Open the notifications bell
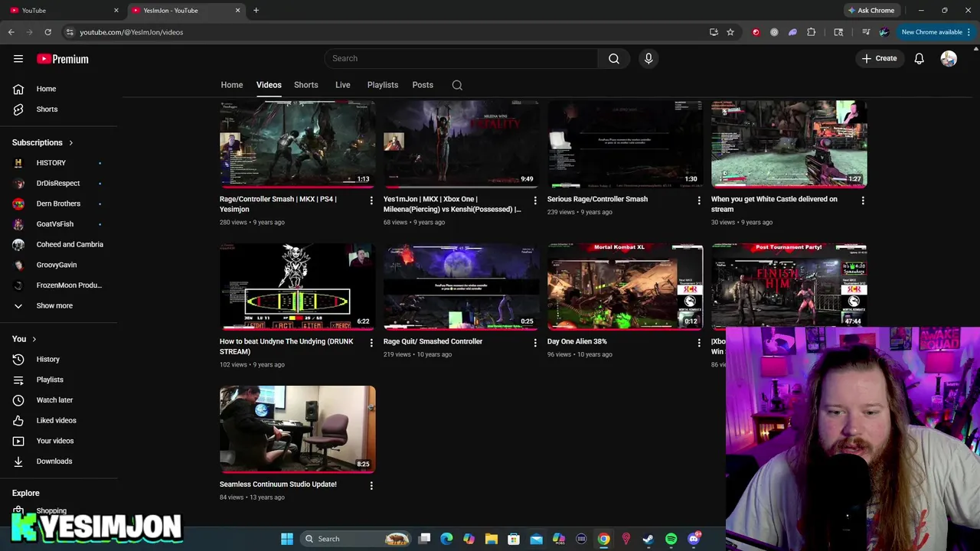This screenshot has width=980, height=551. [920, 58]
